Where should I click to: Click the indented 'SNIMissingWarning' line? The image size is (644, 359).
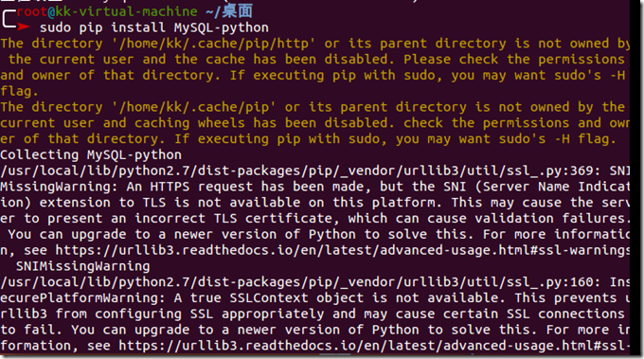point(82,266)
